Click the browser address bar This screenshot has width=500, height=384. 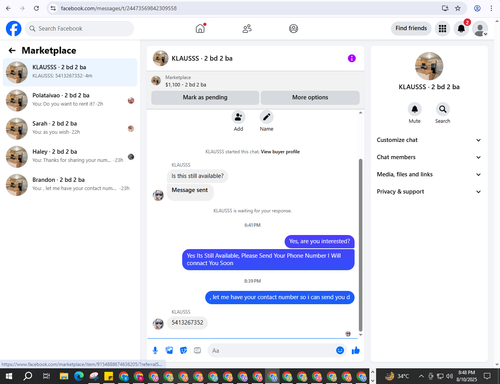247,8
